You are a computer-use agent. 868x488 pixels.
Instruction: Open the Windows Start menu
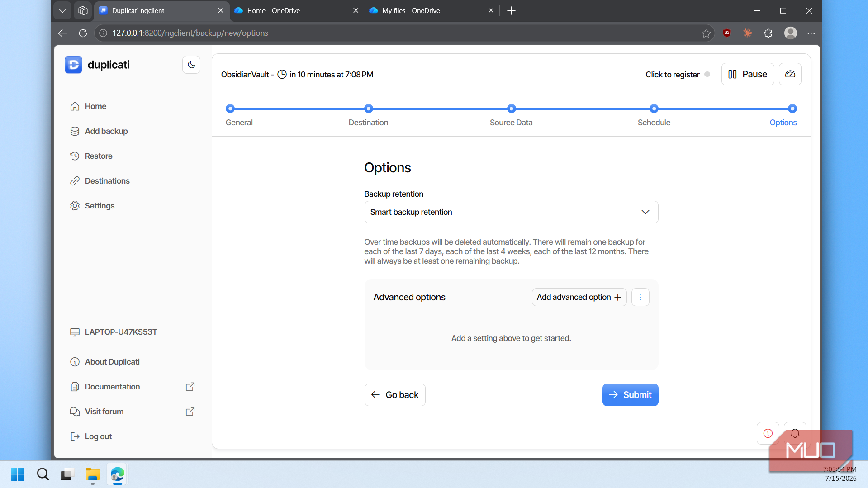tap(17, 474)
